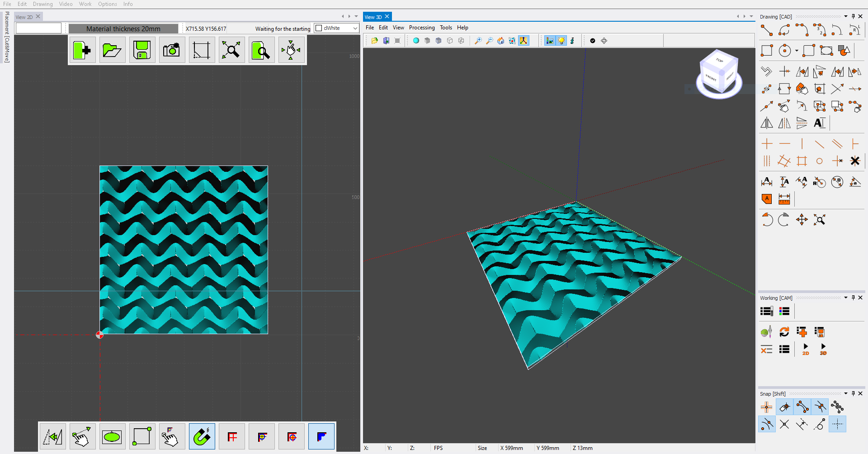Open Snap [Shift] panel options arrow
The image size is (868, 454).
coord(846,393)
